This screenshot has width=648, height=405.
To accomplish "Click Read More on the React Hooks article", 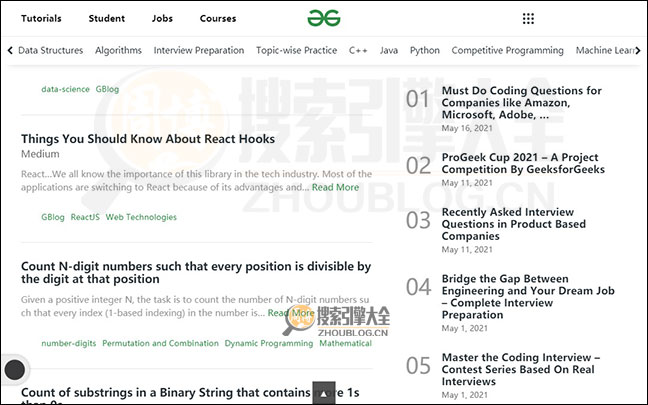I will tap(335, 187).
